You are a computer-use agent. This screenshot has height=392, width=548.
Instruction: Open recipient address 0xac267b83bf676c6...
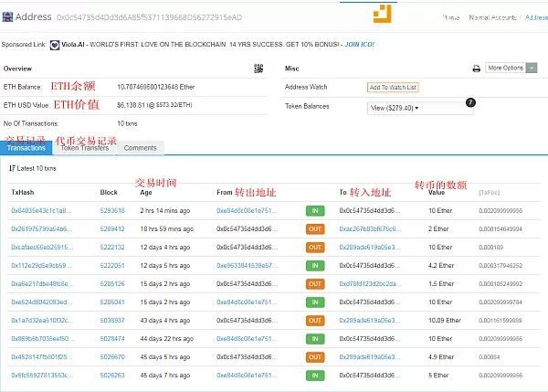[370, 229]
